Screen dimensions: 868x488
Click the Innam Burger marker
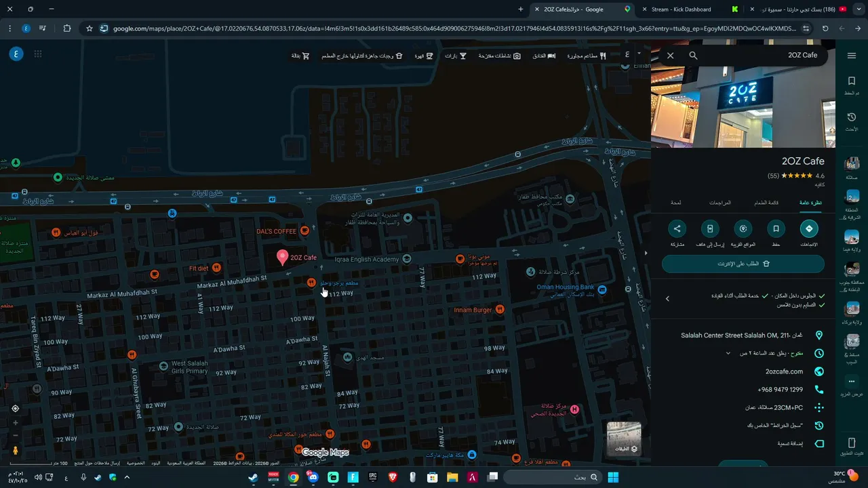[x=500, y=310]
